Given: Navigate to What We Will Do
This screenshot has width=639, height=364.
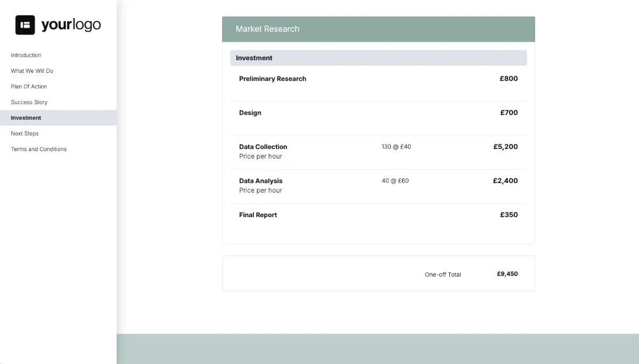Looking at the screenshot, I should click(31, 70).
